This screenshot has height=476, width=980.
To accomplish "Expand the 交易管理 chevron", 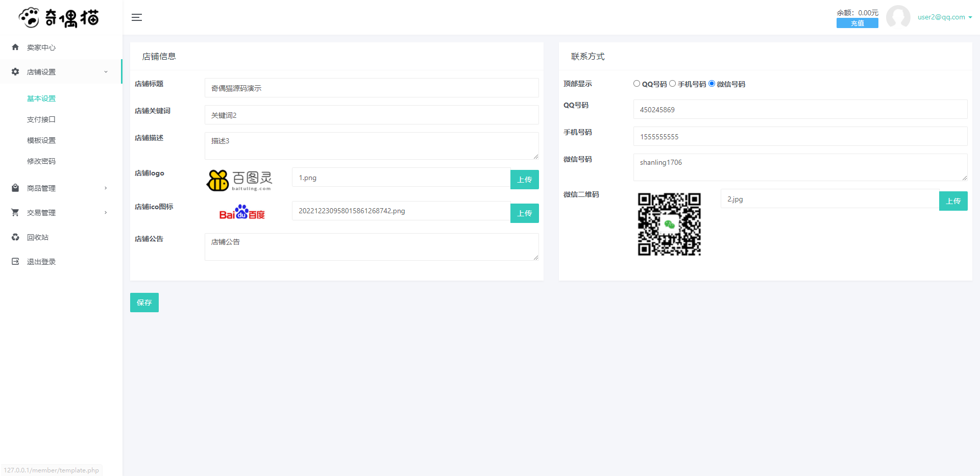I will click(x=106, y=212).
